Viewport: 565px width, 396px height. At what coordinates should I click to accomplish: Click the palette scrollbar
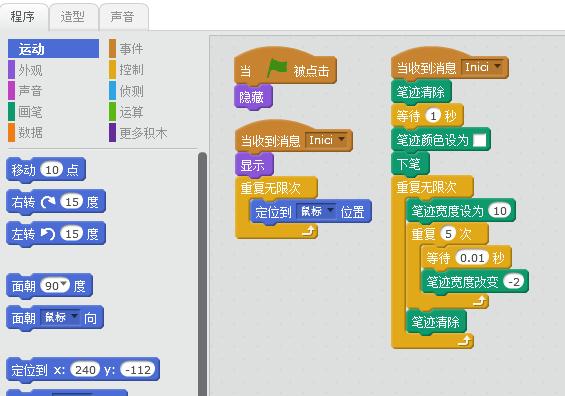(203, 274)
